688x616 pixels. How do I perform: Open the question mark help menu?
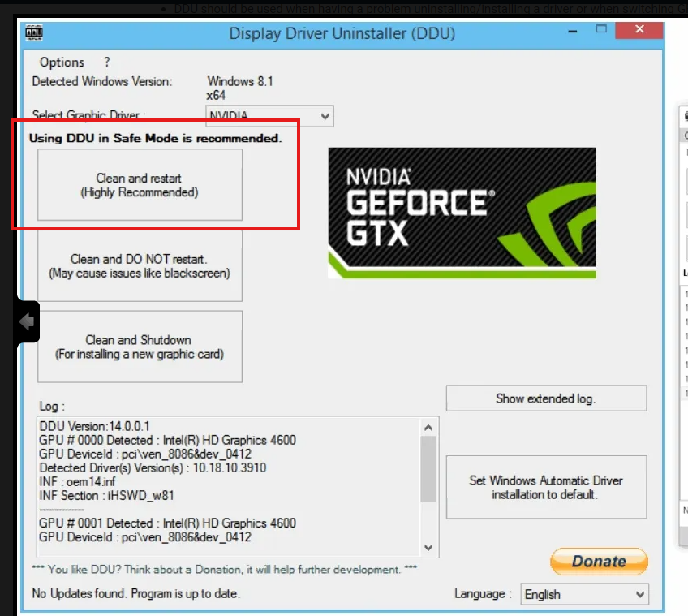pyautogui.click(x=107, y=62)
